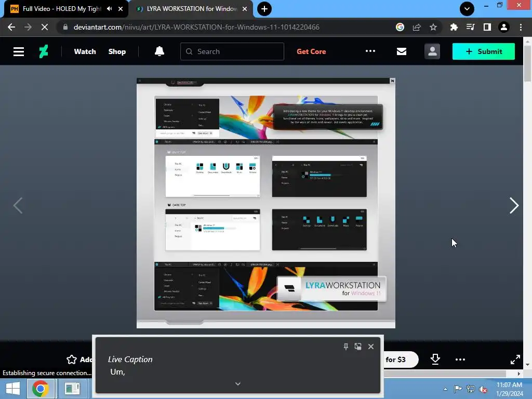Mute the audio on Full Video tab
The height and width of the screenshot is (399, 532).
point(109,9)
